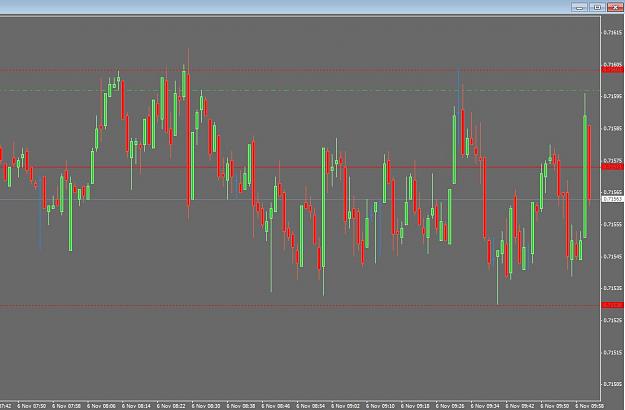Click the 0.71605 price axis label
This screenshot has width=625, height=410.
point(613,64)
